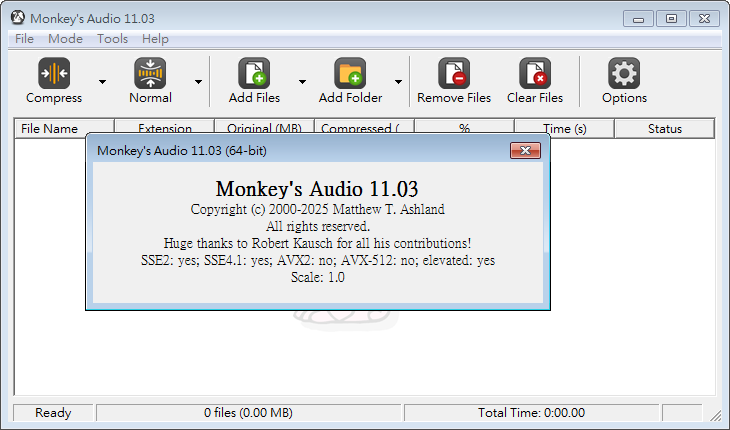Click the Time (s) column header

(564, 128)
